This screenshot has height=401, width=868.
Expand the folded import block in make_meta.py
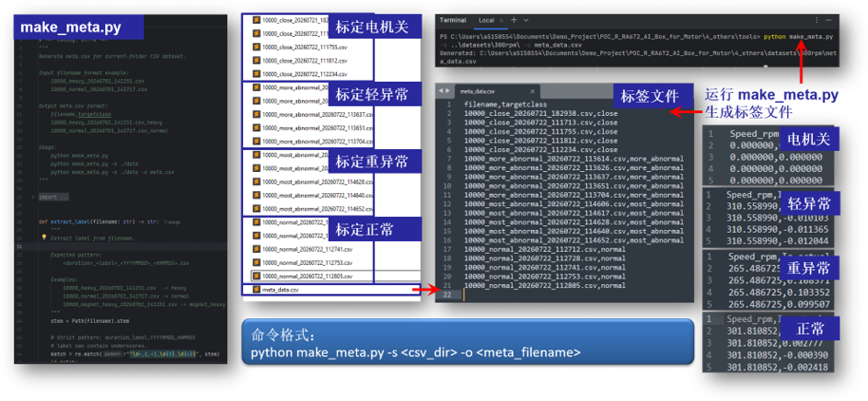33,197
